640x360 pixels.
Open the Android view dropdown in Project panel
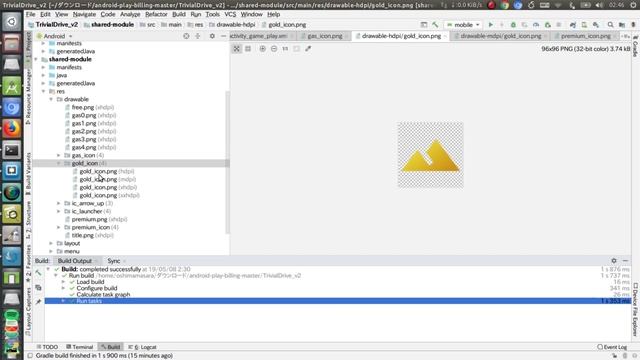click(55, 36)
